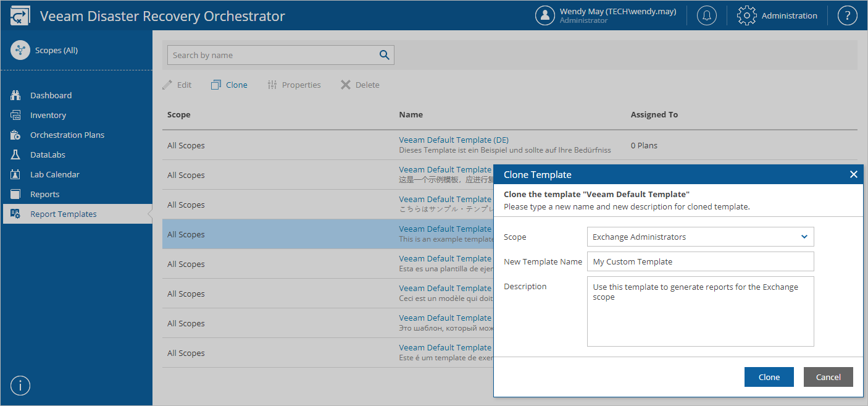The image size is (868, 406).
Task: Open the help question mark icon
Action: click(848, 16)
